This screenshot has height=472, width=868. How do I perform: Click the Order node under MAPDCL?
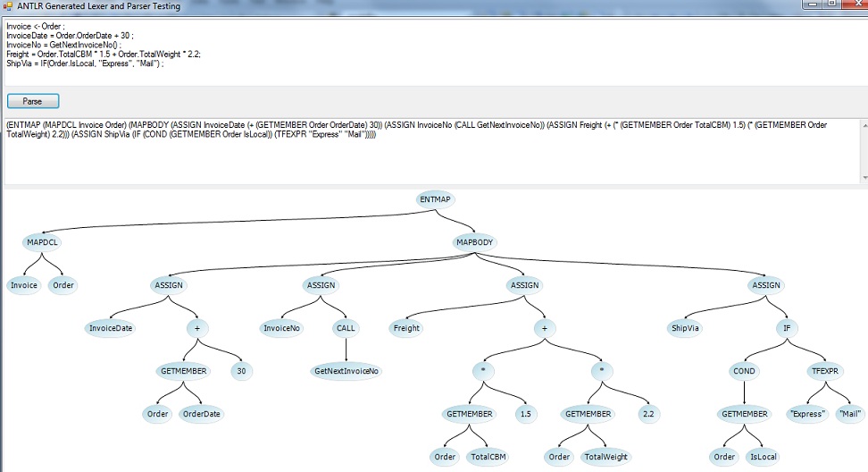63,285
